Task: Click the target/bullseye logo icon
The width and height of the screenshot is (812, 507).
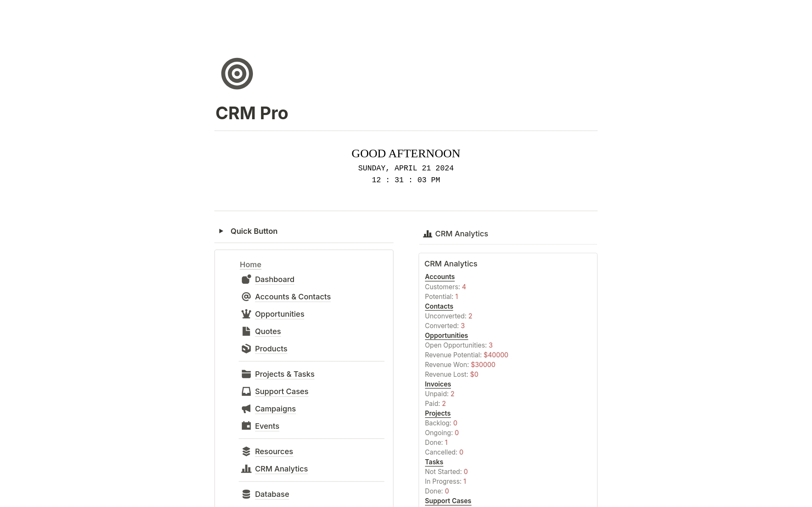Action: pos(236,73)
